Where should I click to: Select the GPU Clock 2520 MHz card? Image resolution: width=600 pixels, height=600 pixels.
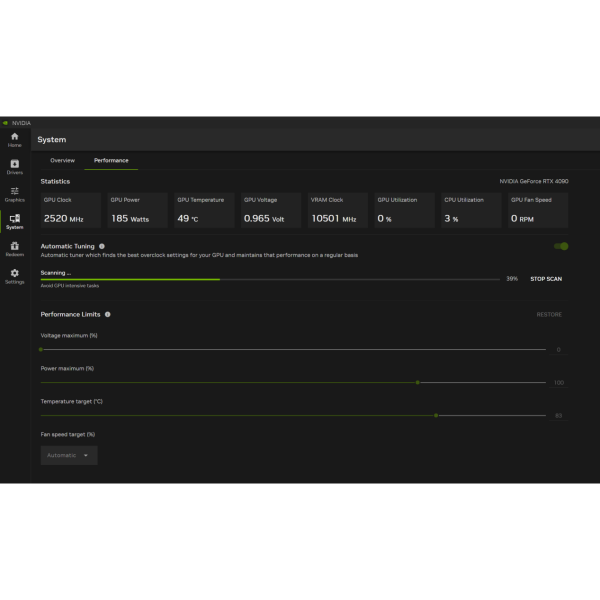[x=71, y=210]
